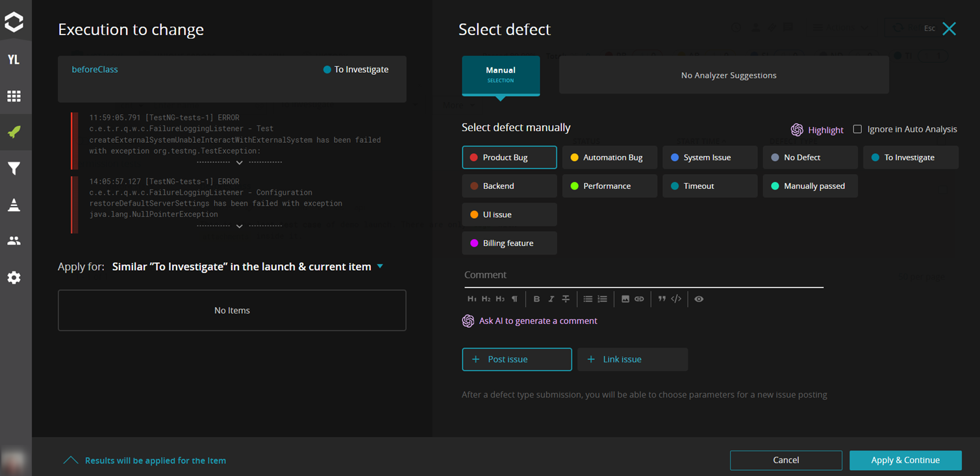Viewport: 980px width, 476px height.
Task: Expand the first error log entry
Action: click(x=239, y=162)
